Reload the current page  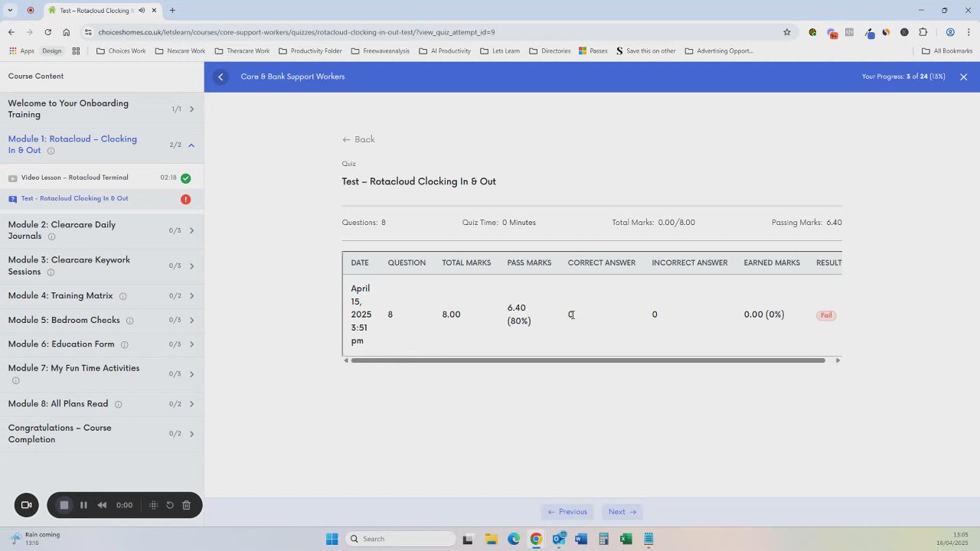click(47, 32)
